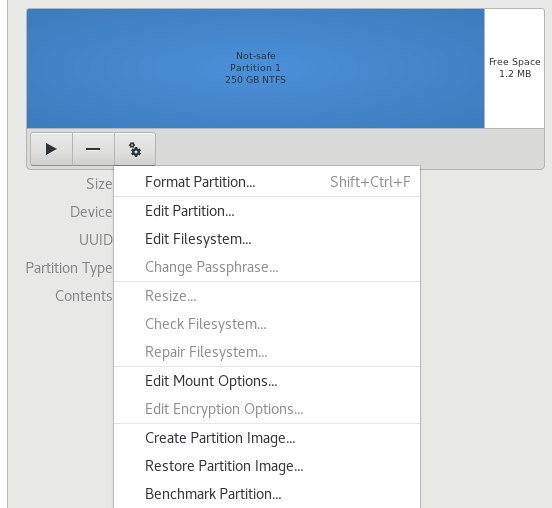Click the greyed-out Repair Filesystem... entry
The image size is (552, 508).
267,352
